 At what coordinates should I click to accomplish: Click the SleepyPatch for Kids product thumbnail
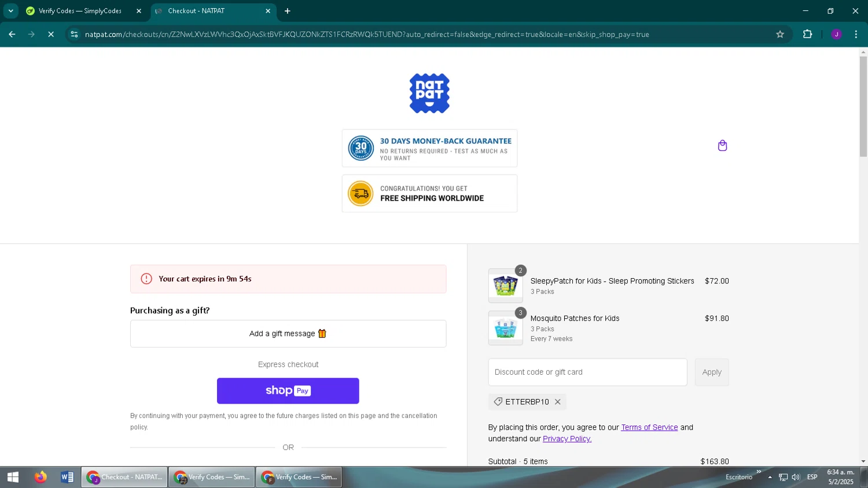505,286
